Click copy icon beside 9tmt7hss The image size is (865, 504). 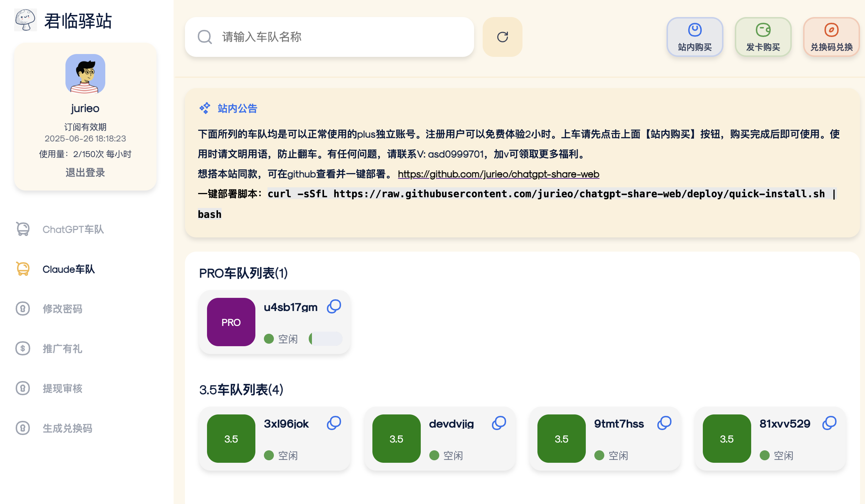[x=664, y=423]
